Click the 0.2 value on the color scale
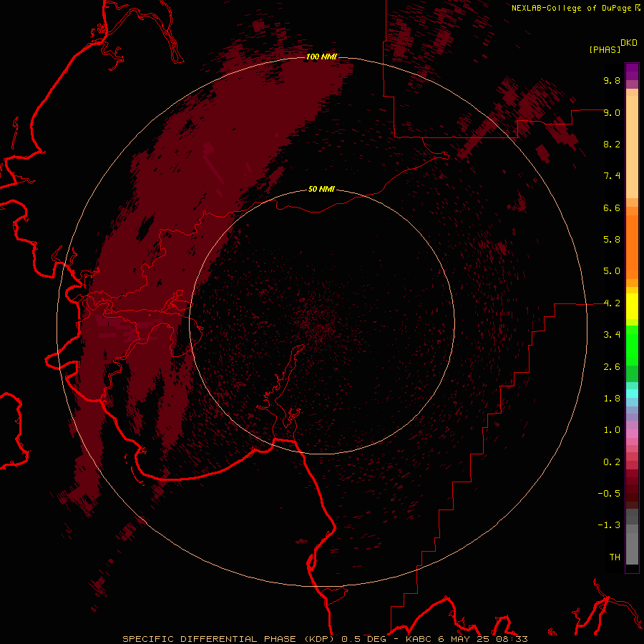This screenshot has height=644, width=644. point(612,462)
